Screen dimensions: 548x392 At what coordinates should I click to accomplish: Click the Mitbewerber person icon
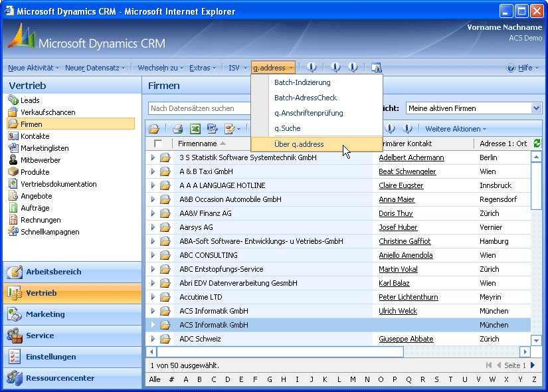[x=13, y=160]
